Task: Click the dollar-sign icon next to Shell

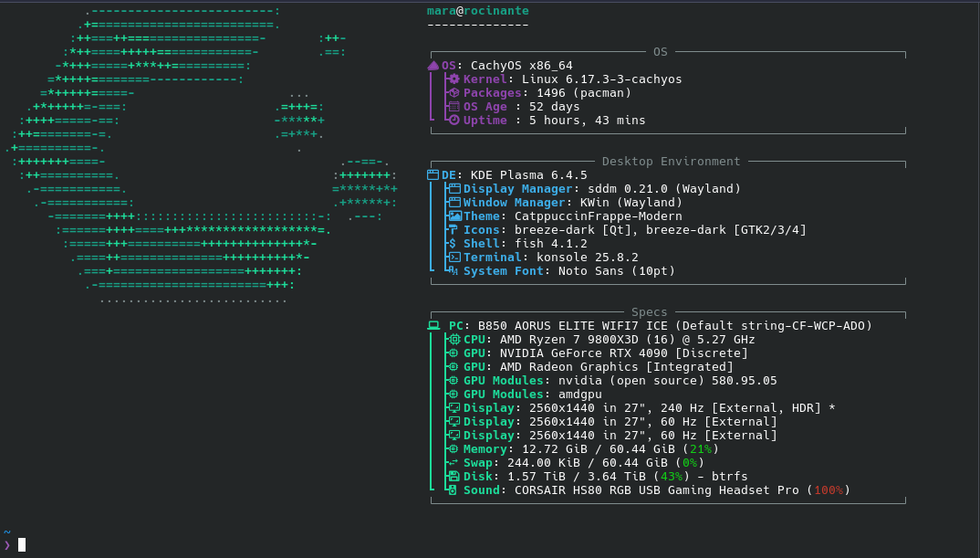Action: 454,244
